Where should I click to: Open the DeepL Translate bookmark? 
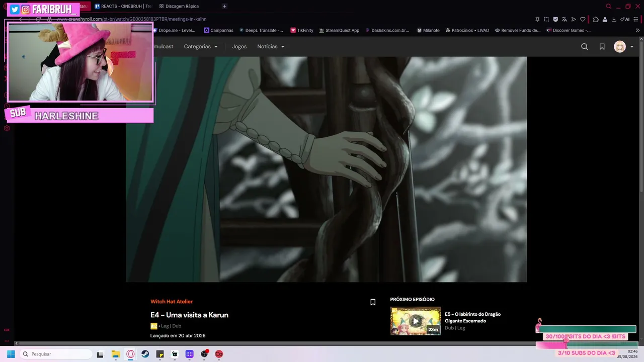coord(261,30)
